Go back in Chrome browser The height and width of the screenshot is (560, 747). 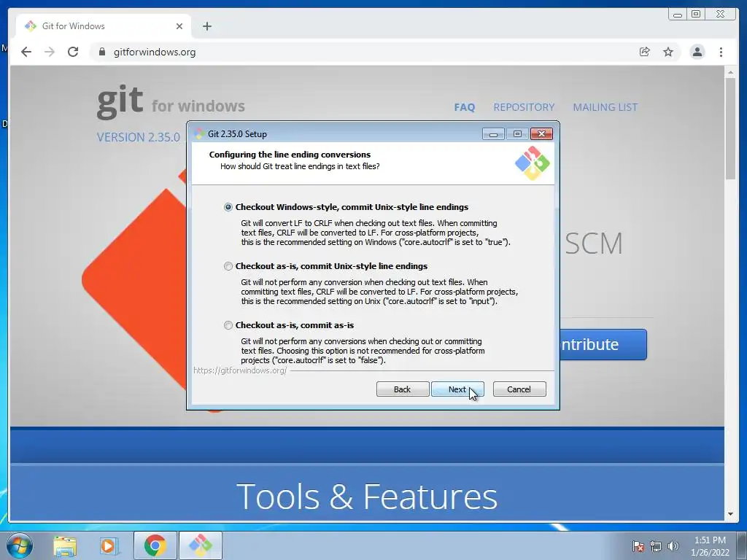coord(26,52)
